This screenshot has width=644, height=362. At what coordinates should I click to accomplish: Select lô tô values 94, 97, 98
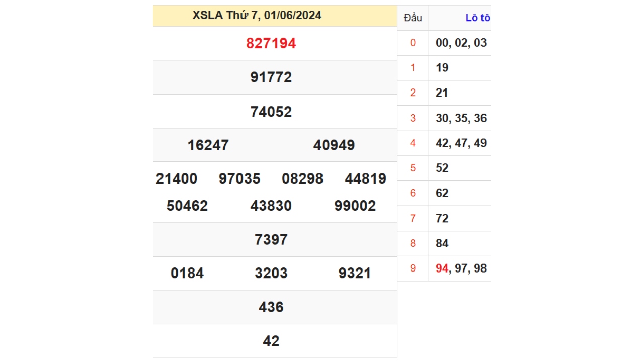tap(461, 268)
